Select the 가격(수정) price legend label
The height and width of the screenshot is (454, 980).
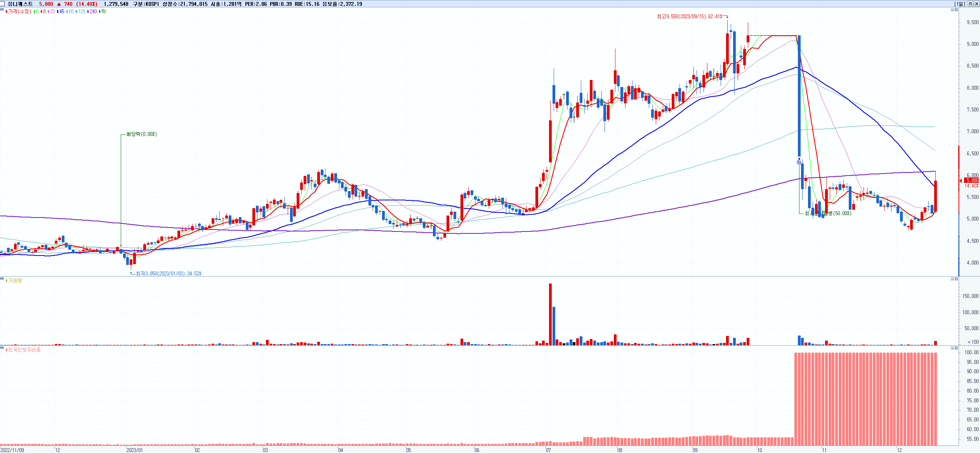pos(19,12)
